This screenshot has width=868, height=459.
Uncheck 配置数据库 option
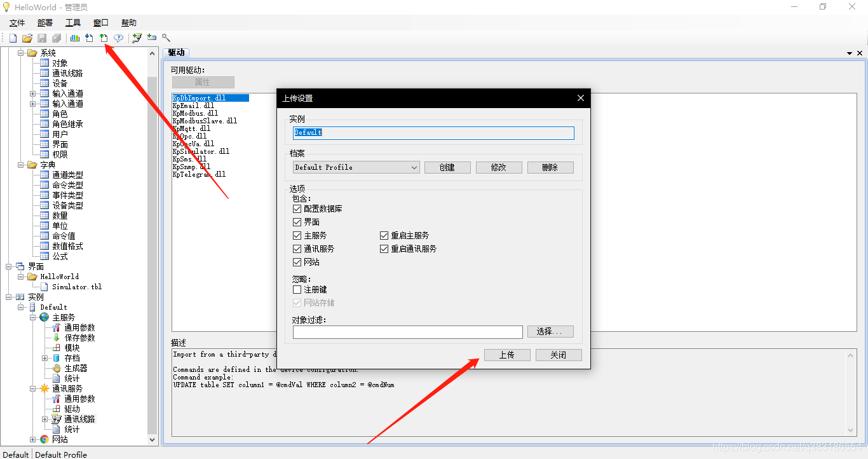click(297, 209)
